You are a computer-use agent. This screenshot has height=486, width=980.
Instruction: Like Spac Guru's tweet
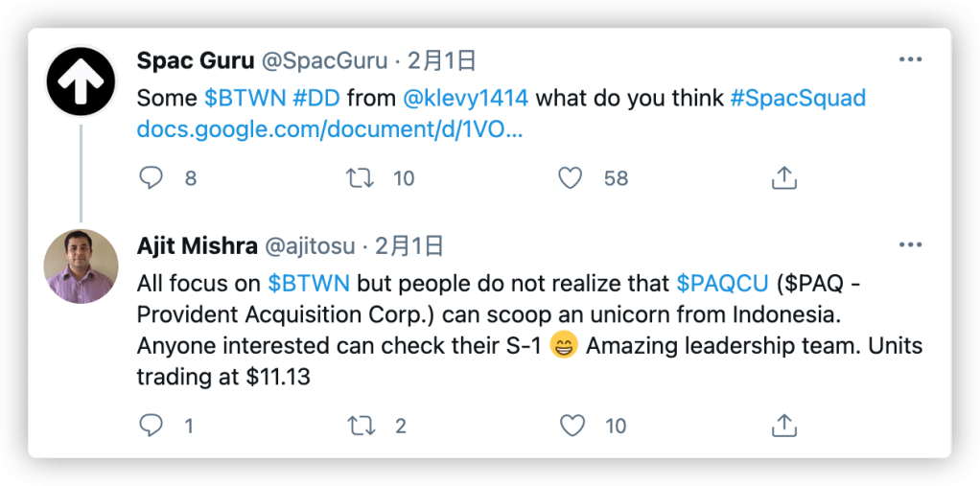click(x=571, y=177)
